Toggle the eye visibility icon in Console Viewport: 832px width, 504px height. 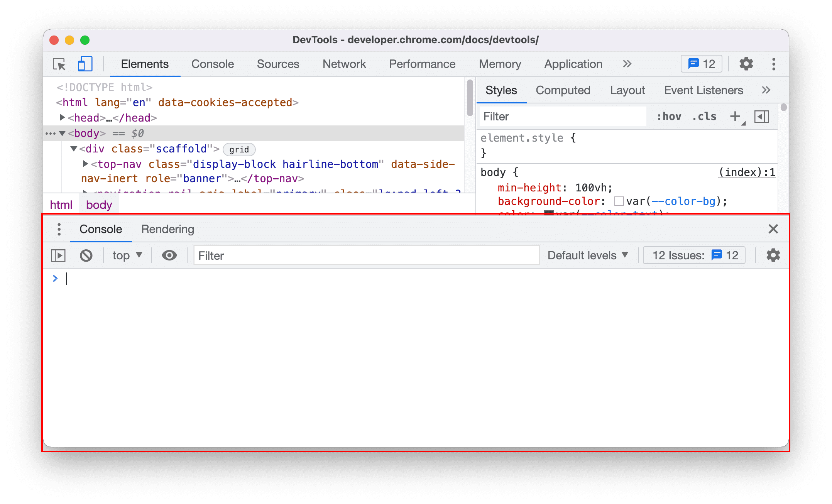tap(169, 255)
